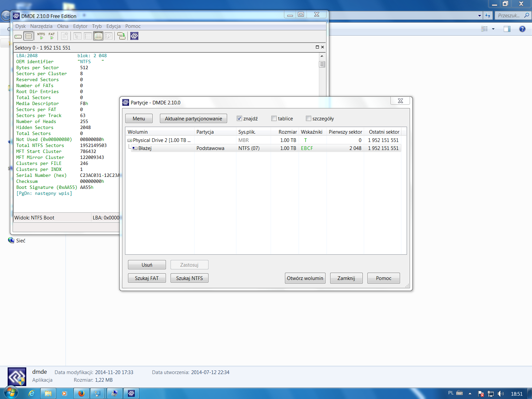Click the taskbar clock showing 18:51
Screen dimensions: 532x399
(517, 394)
